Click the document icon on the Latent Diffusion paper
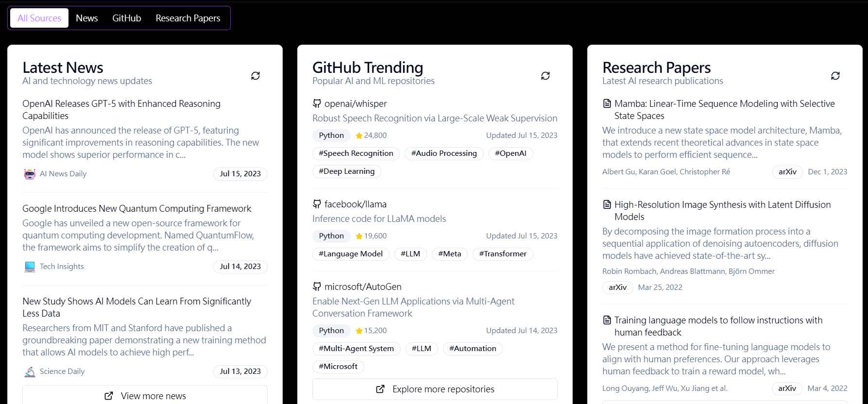This screenshot has height=404, width=868. (606, 204)
